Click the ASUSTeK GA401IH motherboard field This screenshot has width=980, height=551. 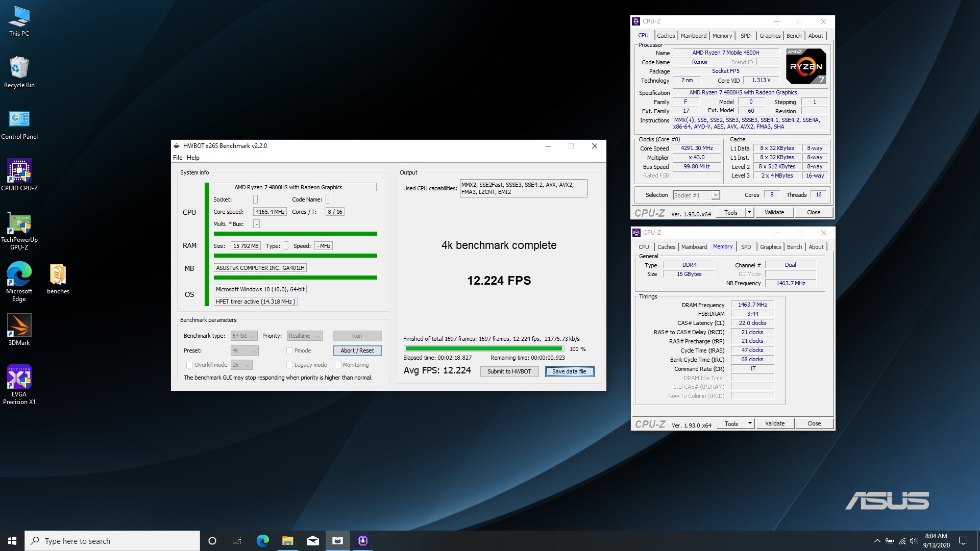260,268
